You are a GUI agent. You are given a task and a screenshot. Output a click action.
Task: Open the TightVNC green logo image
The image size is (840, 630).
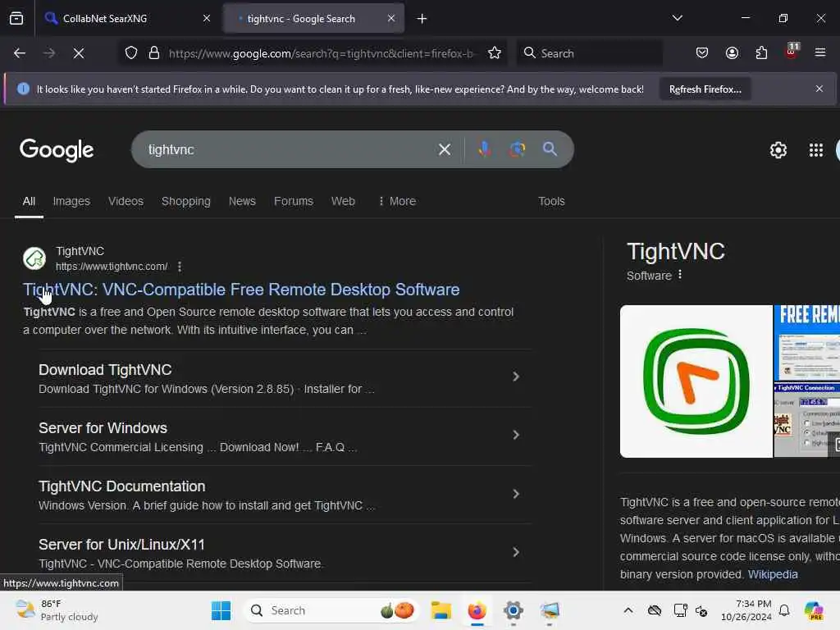696,381
